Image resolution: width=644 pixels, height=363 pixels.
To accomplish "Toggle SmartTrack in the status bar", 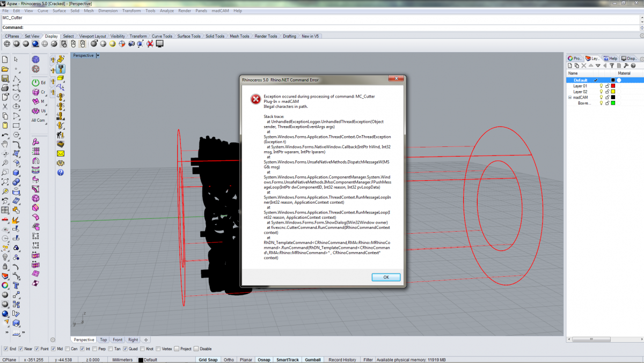I will click(287, 360).
